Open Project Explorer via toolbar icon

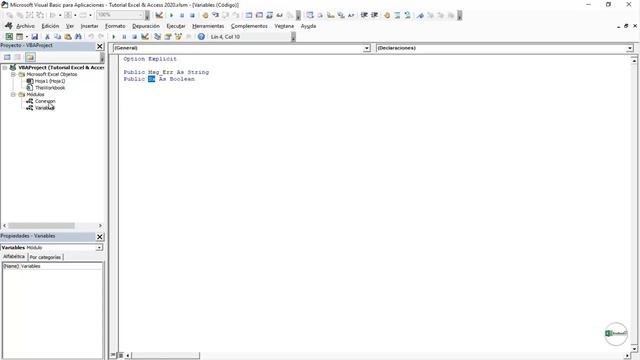point(158,37)
